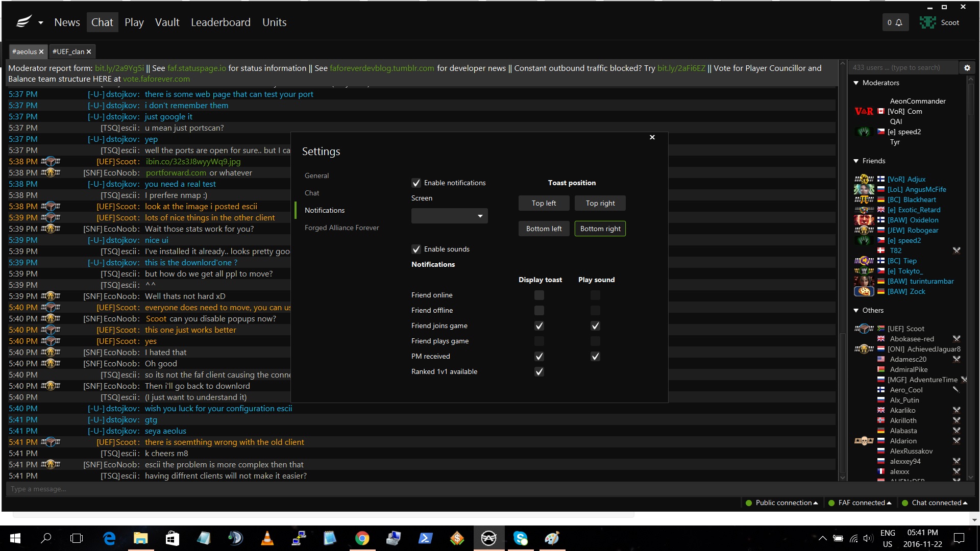Click Aldarion's avatar icon
The image size is (980, 551).
864,441
